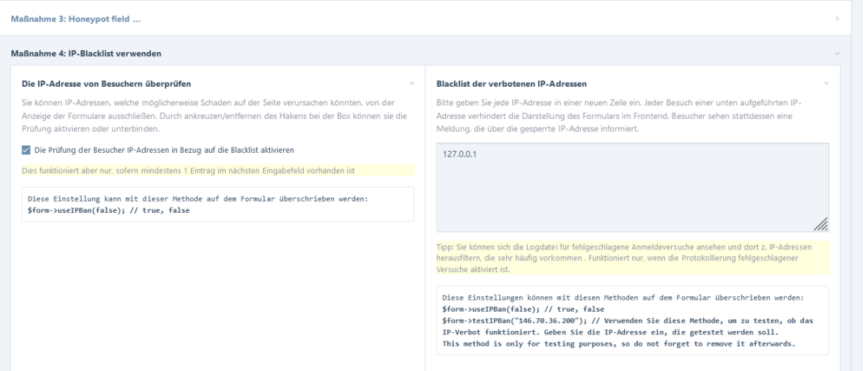This screenshot has height=371, width=868.
Task: Click description 'Bitte geben Sie jede IP-Adresse' text
Action: point(620,116)
